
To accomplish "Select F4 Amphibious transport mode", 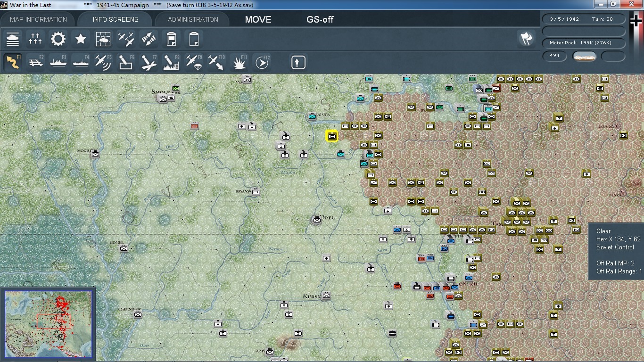I will tap(81, 62).
